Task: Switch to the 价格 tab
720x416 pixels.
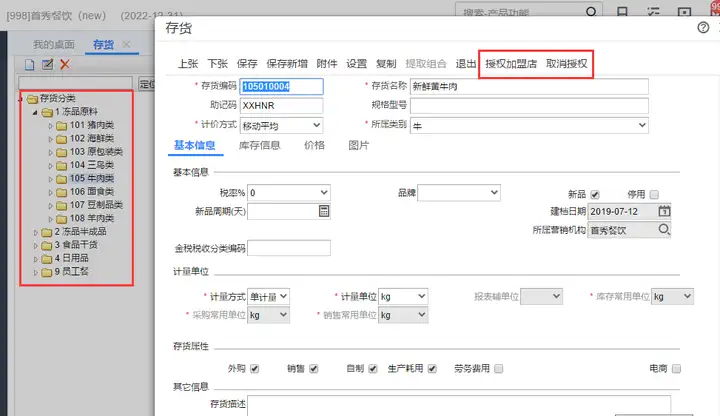Action: click(x=314, y=146)
